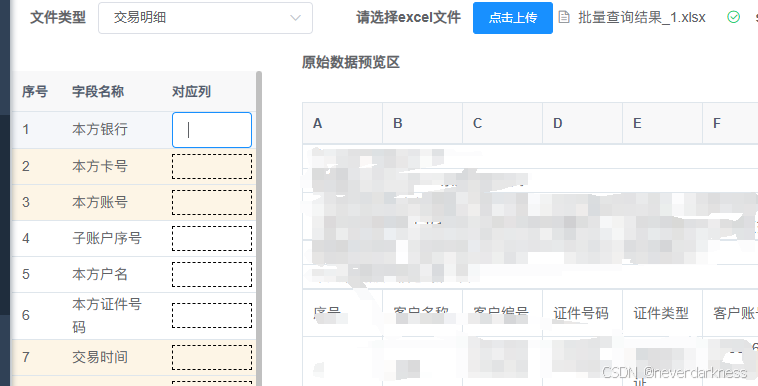
Task: Click the 证件号码 cell in preview table
Action: [583, 313]
